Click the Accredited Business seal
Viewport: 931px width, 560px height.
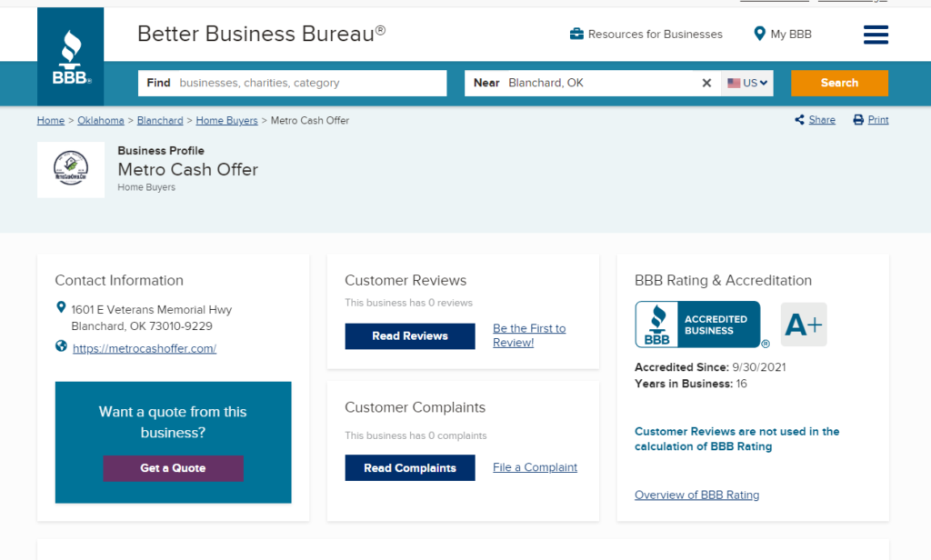697,325
